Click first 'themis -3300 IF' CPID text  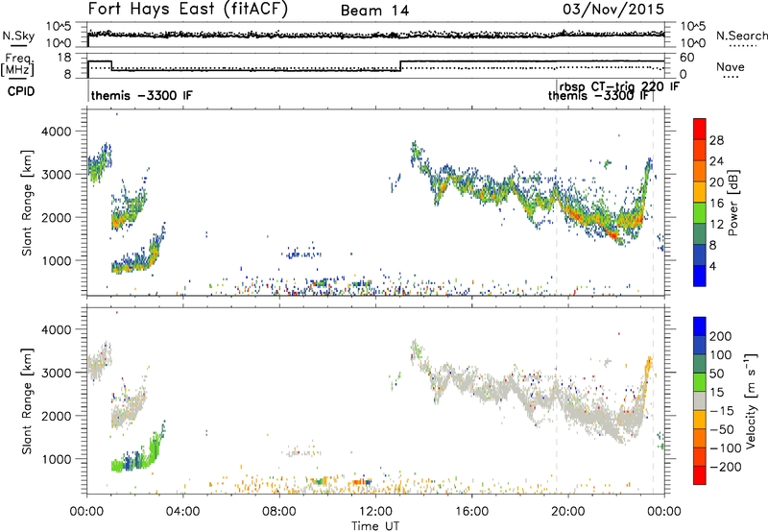(x=141, y=95)
